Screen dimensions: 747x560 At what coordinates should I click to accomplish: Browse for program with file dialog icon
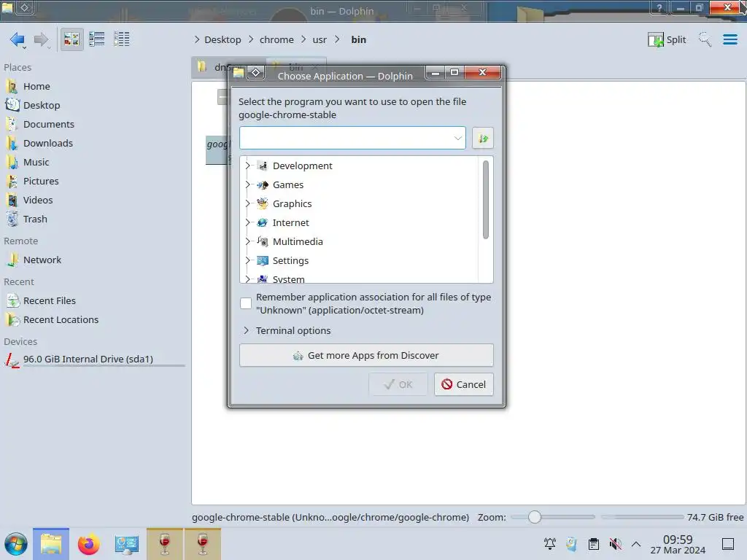483,138
